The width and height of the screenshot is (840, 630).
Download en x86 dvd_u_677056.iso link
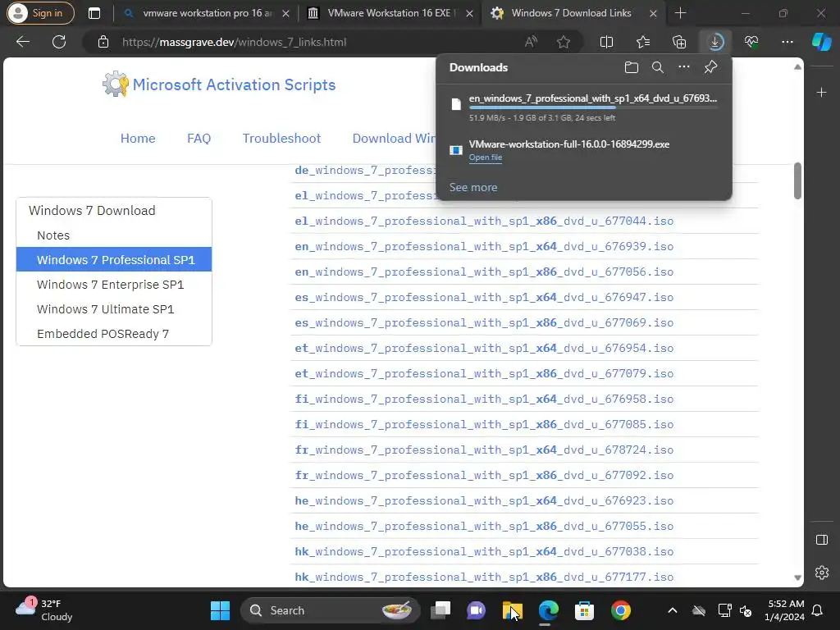pyautogui.click(x=484, y=272)
